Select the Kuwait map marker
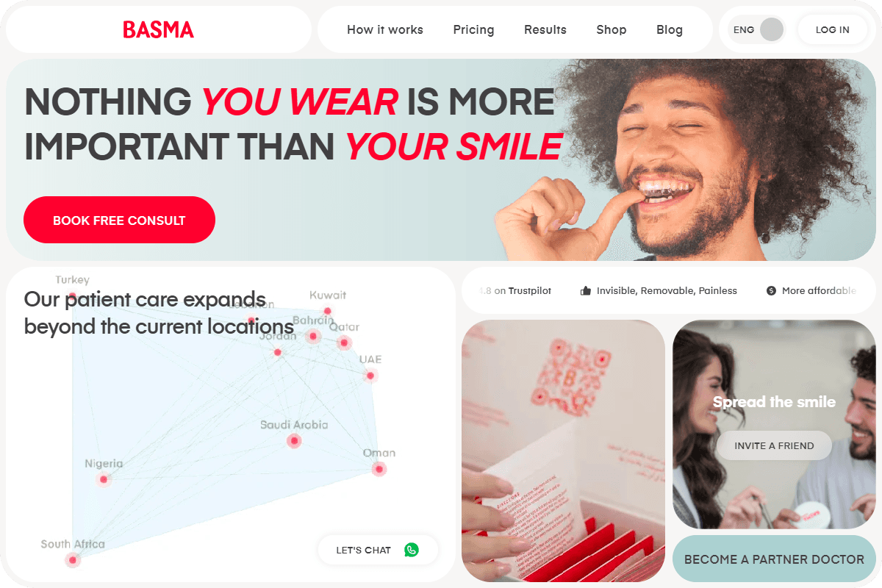This screenshot has height=588, width=882. point(328,311)
